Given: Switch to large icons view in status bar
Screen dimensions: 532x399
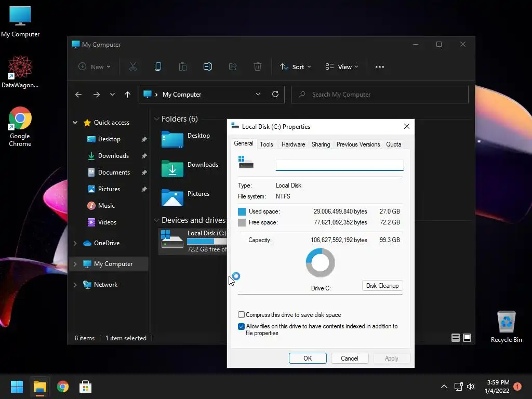Looking at the screenshot, I should 467,338.
